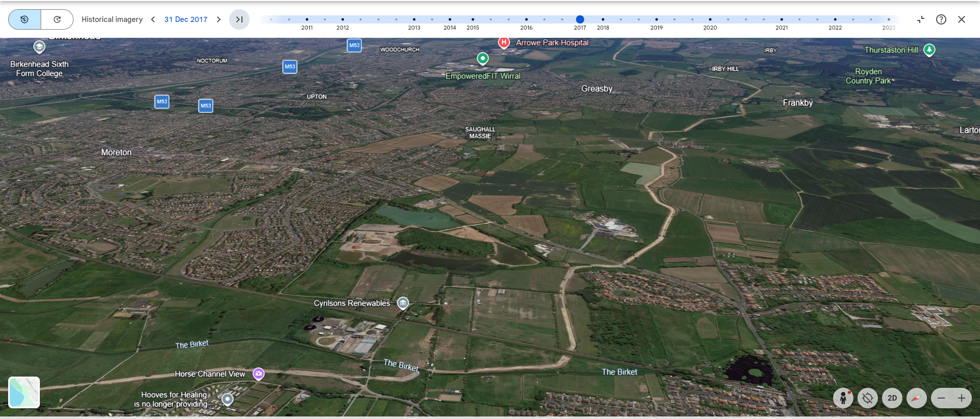Viewport: 980px width, 419px height.
Task: Click the Arrowe Park Hospital marker
Action: click(x=504, y=42)
